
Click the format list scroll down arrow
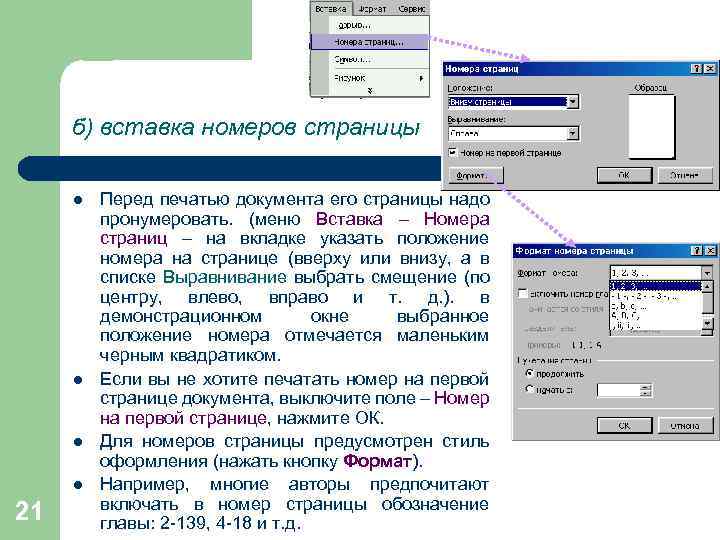(x=708, y=324)
